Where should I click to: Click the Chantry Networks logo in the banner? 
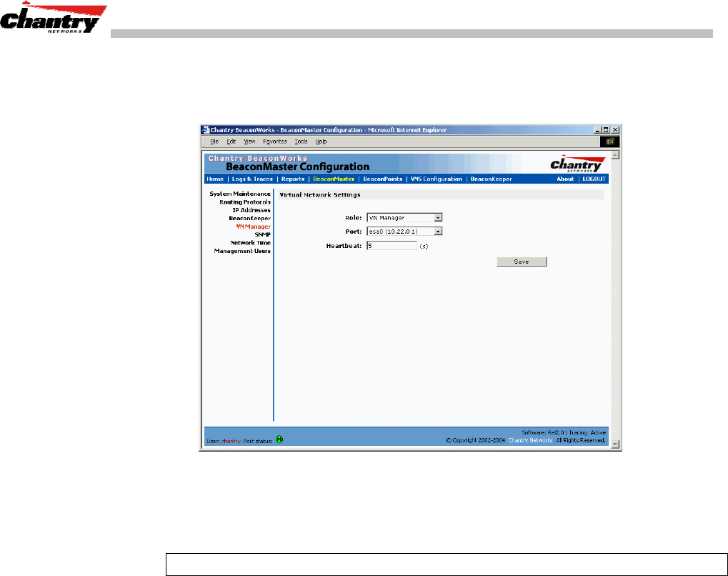577,164
